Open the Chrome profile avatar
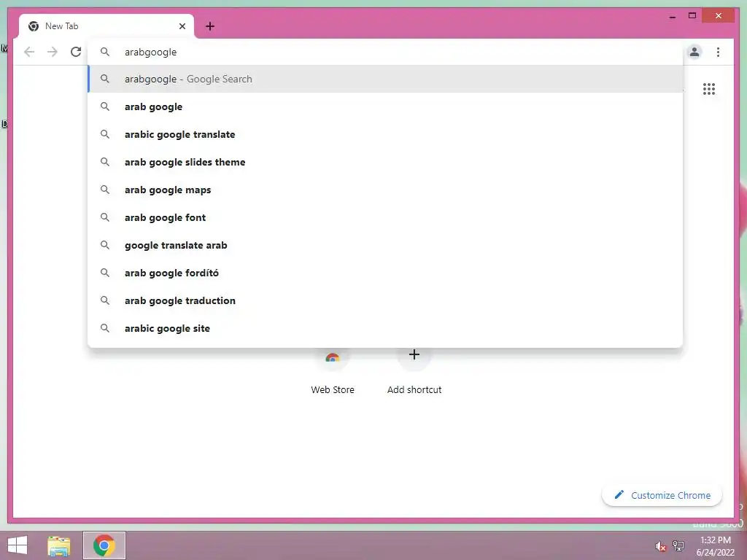Screen dimensions: 747x560 694,52
